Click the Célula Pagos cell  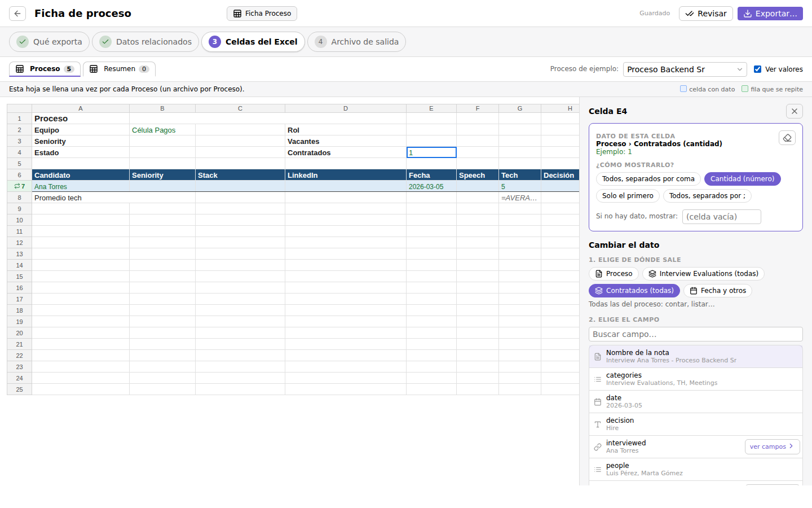point(162,130)
